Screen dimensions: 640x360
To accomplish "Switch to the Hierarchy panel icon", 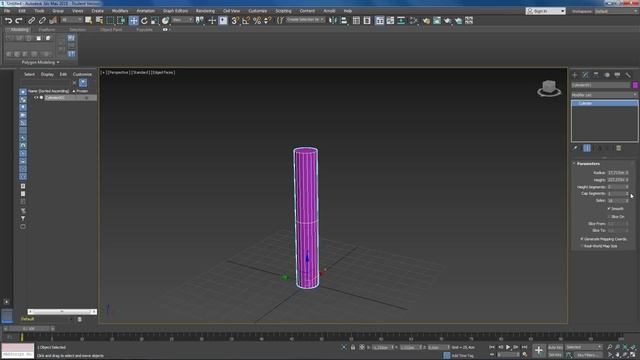I will coord(596,75).
